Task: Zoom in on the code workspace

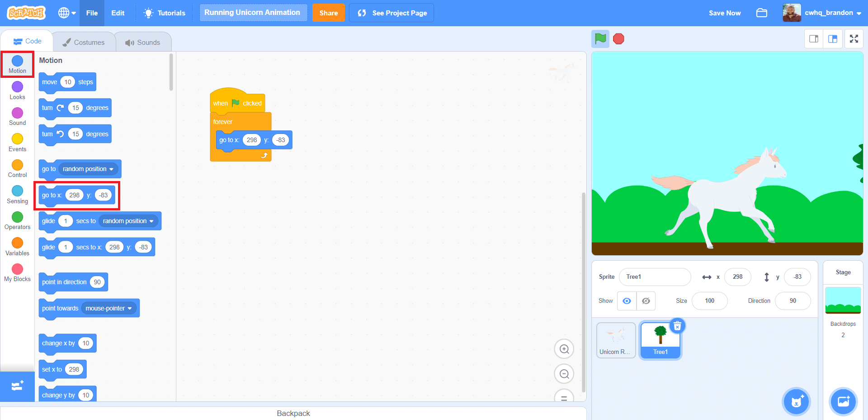Action: tap(564, 349)
